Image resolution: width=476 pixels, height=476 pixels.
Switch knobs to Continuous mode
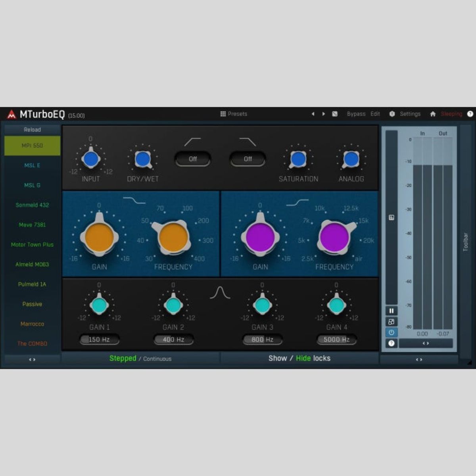click(157, 359)
